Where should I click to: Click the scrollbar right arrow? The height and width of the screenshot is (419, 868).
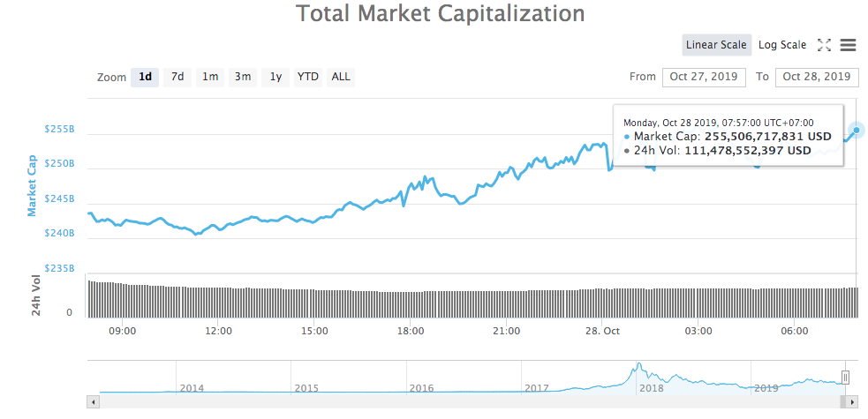[x=852, y=401]
